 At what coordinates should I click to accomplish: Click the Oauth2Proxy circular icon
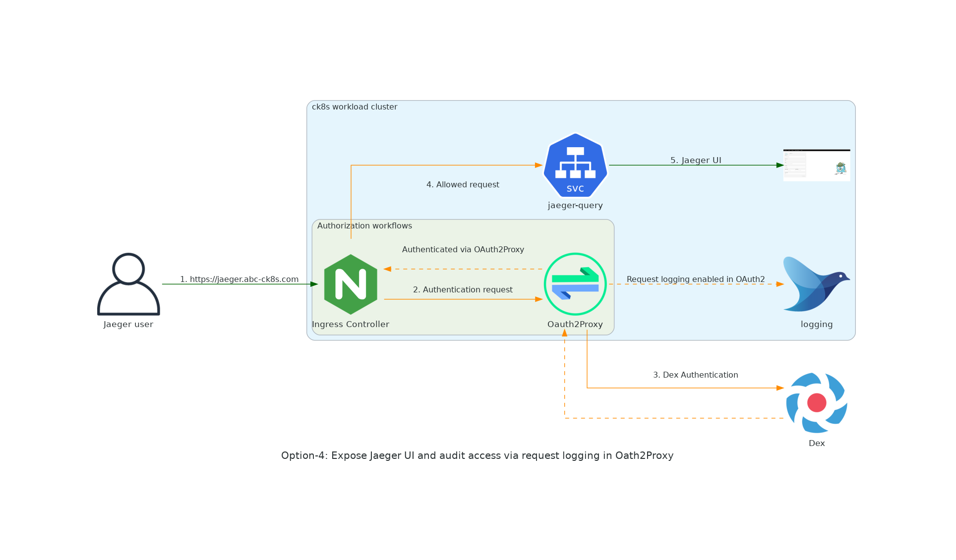[x=575, y=284]
